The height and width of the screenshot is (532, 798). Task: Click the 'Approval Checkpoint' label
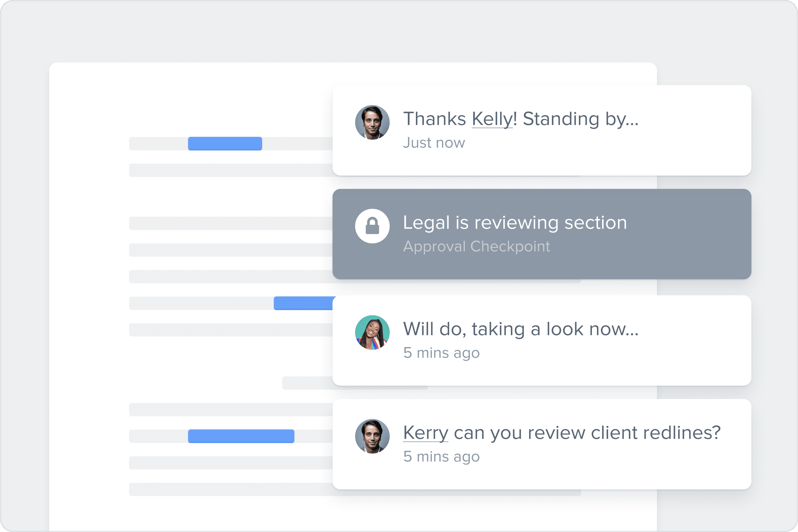point(476,247)
